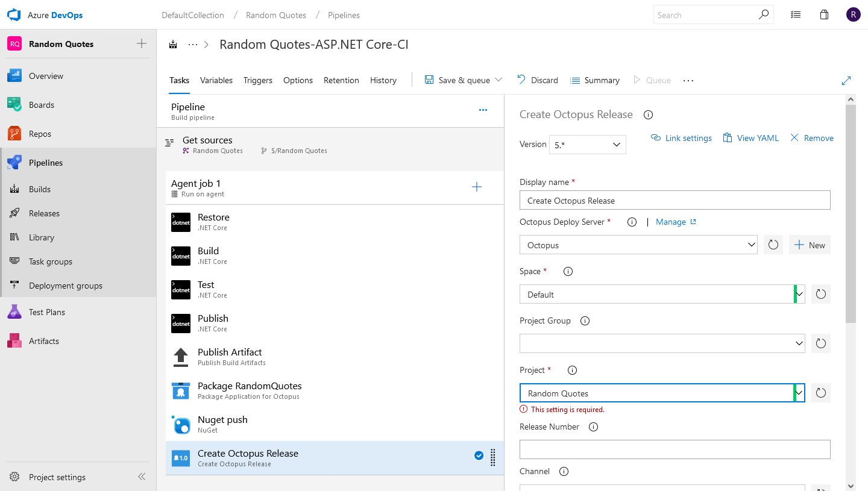Switch to the History tab
The image size is (868, 491).
click(383, 80)
